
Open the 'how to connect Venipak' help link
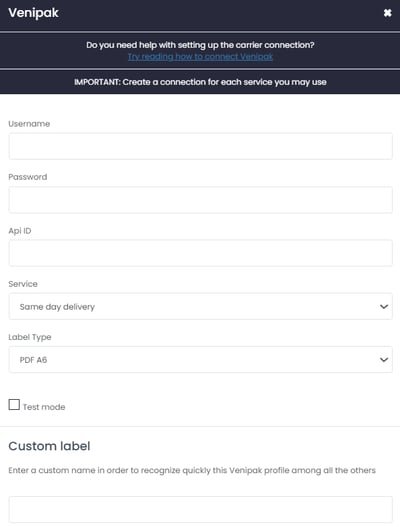[200, 56]
